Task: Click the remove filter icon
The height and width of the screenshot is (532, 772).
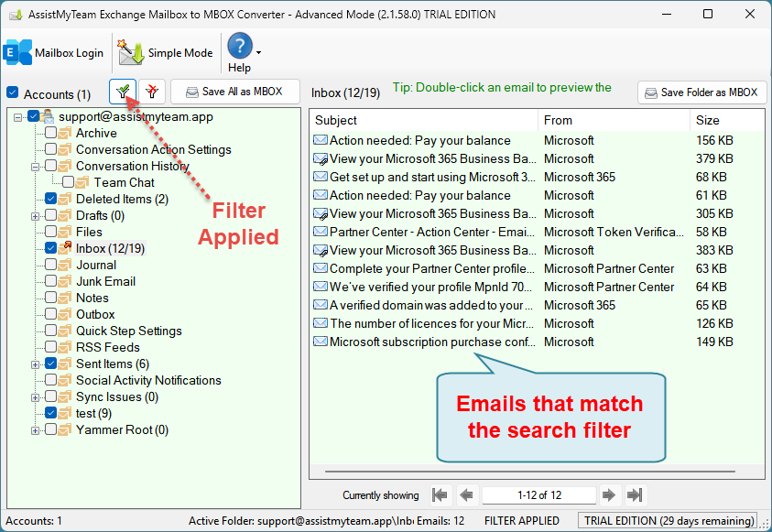Action: point(152,92)
